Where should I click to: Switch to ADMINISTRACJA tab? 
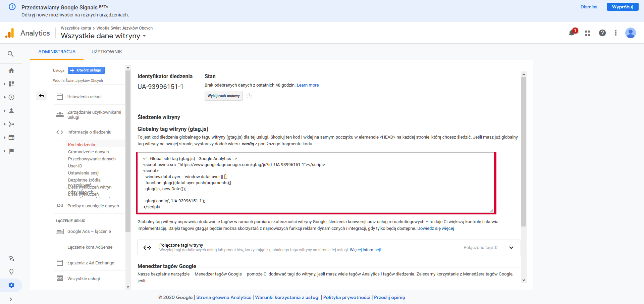click(57, 52)
